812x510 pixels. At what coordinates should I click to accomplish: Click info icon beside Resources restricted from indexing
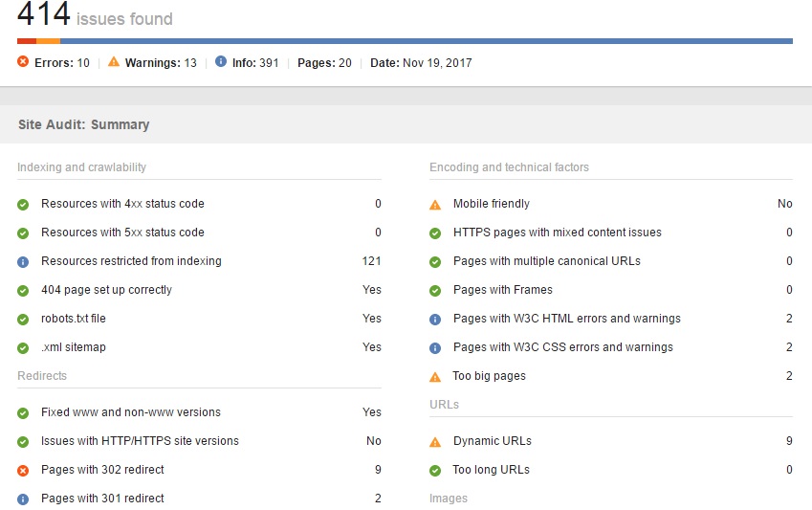[x=23, y=262]
